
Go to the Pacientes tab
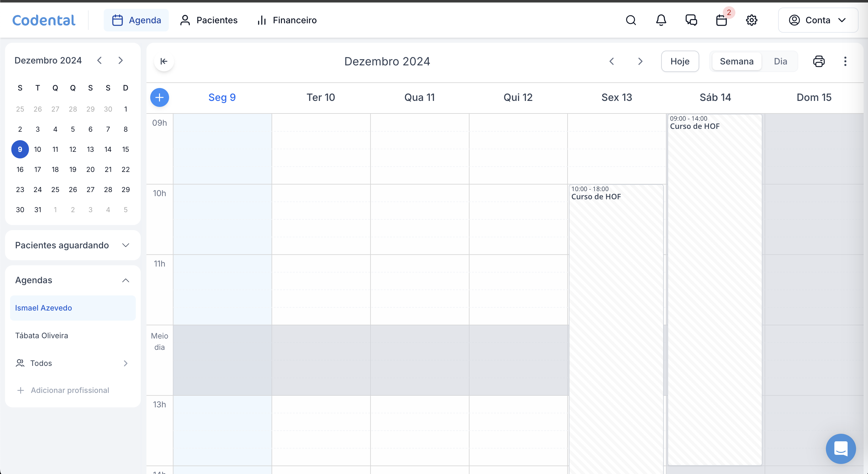click(209, 20)
